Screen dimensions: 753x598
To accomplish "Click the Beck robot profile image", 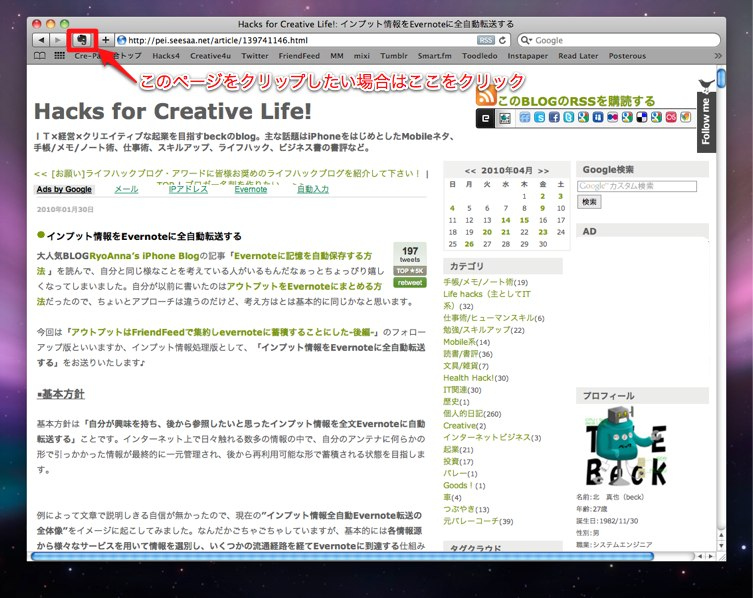I will 626,446.
